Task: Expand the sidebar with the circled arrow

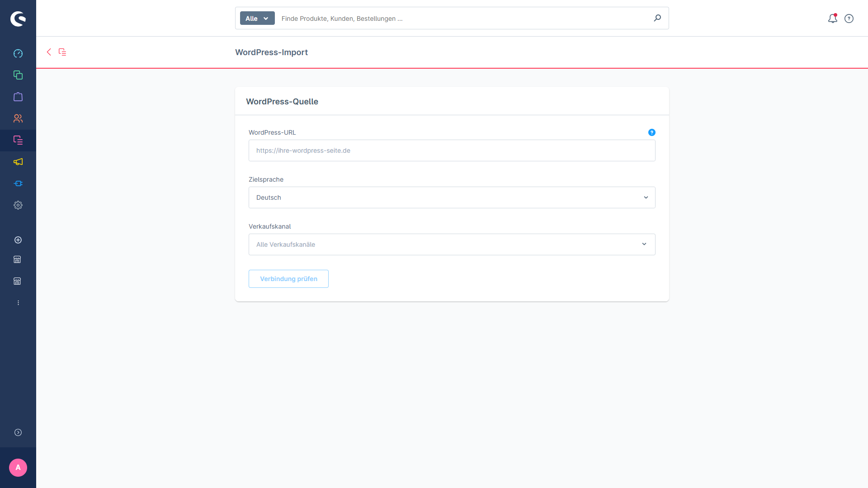Action: pos(18,432)
